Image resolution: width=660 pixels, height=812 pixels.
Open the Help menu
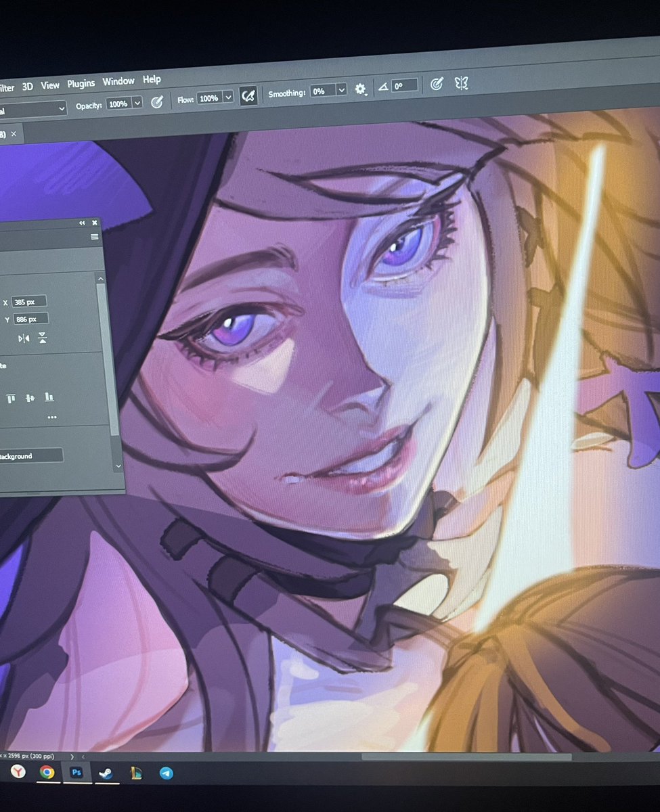tap(152, 80)
